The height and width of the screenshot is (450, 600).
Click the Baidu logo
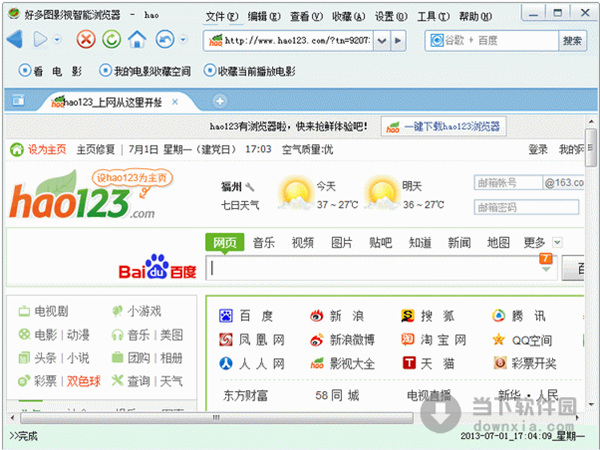pos(157,267)
